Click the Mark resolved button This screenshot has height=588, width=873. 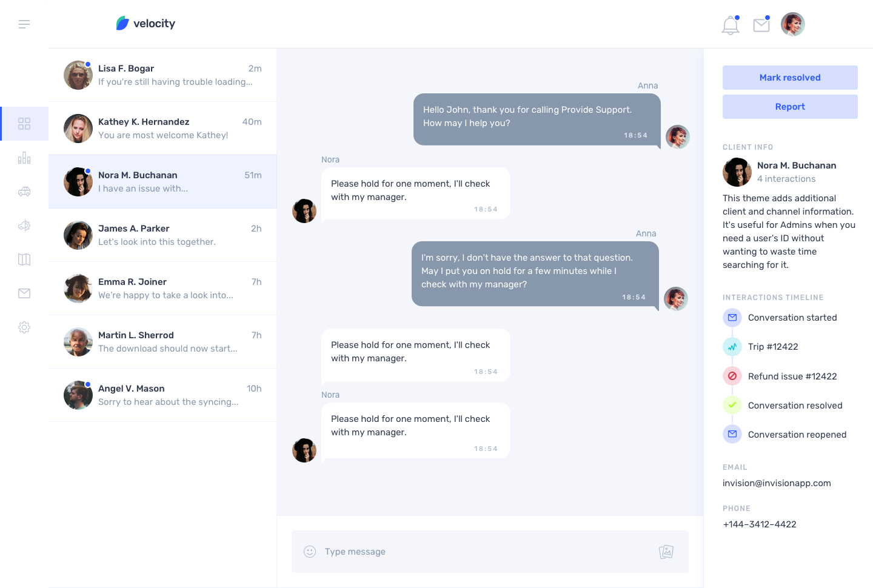click(x=790, y=78)
